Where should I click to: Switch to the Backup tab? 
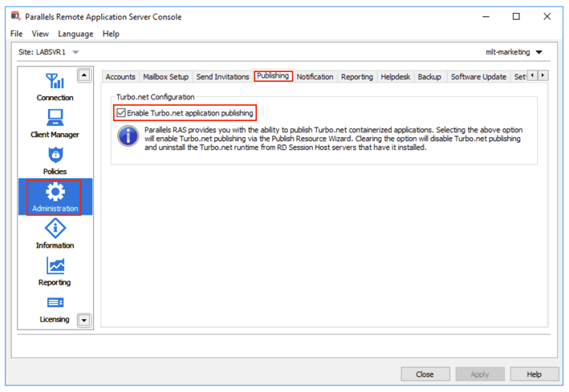(x=429, y=77)
